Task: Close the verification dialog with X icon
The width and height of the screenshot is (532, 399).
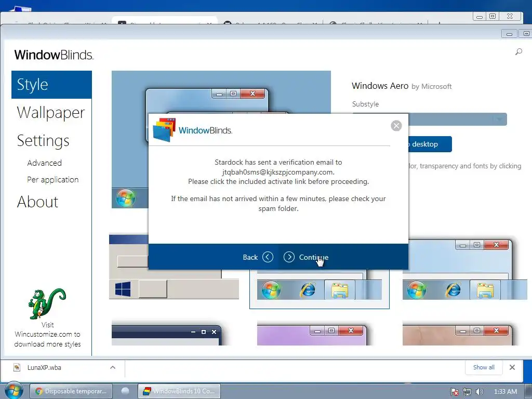Action: click(x=396, y=126)
